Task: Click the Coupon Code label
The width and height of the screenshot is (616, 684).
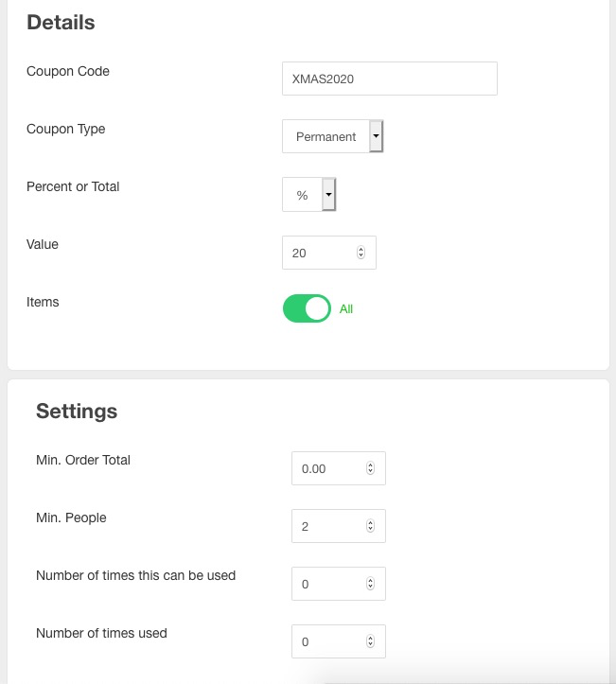Action: click(68, 71)
